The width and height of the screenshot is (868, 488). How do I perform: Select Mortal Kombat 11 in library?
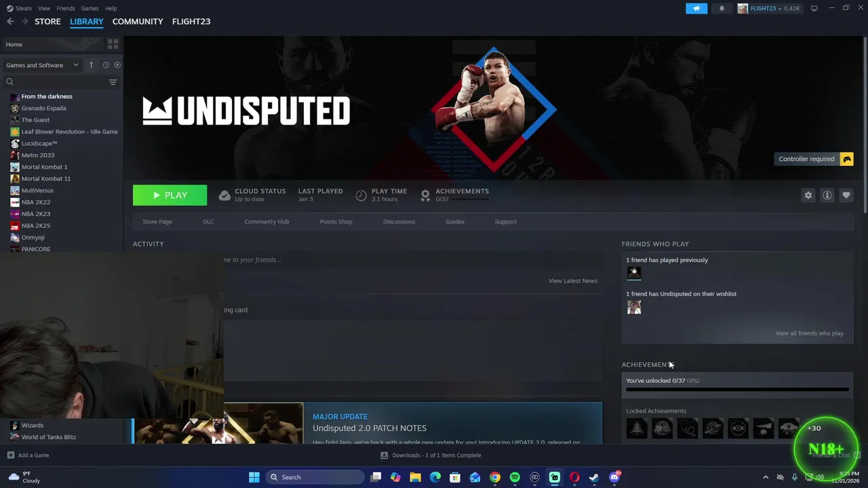click(45, 178)
